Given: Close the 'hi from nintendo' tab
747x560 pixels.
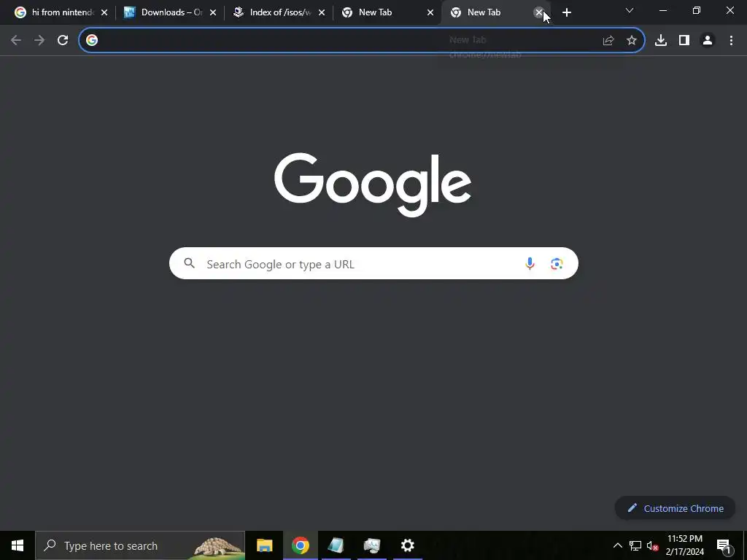Looking at the screenshot, I should pos(104,12).
